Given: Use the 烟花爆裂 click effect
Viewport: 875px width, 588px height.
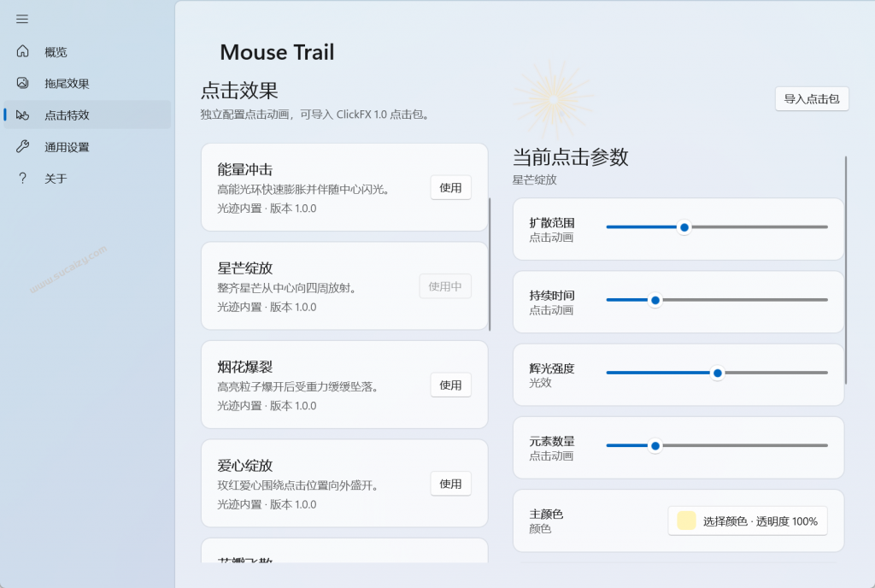Looking at the screenshot, I should [450, 385].
